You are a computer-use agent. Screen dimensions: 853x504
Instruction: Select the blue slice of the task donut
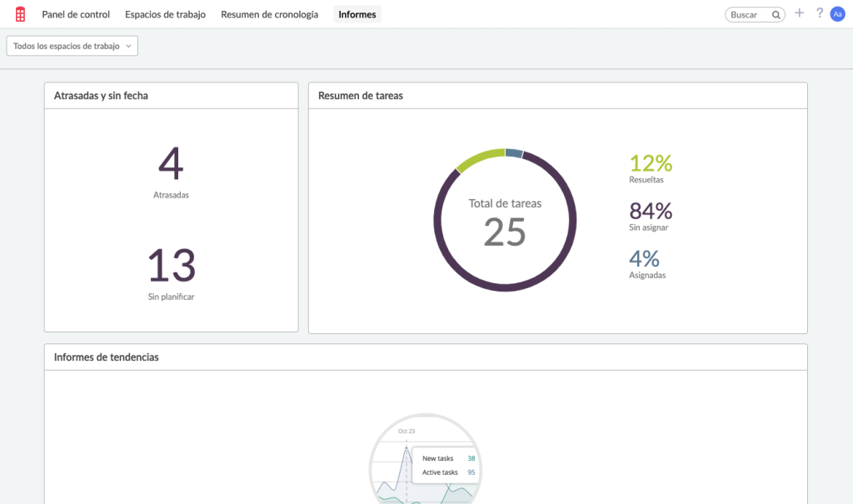click(515, 152)
